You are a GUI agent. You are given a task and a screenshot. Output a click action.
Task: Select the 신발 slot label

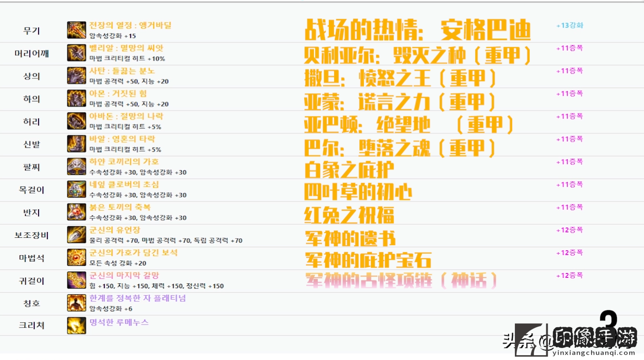32,145
